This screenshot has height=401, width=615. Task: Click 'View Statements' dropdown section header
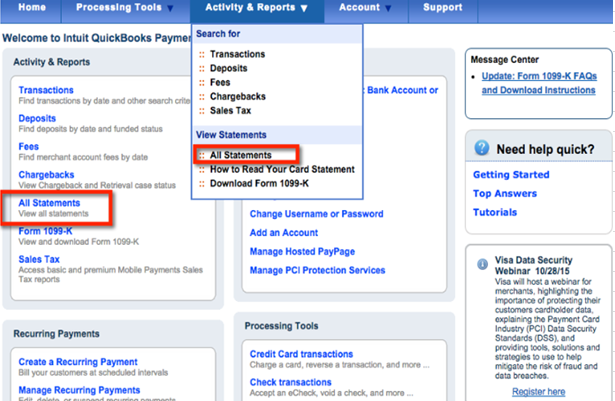[x=231, y=135]
